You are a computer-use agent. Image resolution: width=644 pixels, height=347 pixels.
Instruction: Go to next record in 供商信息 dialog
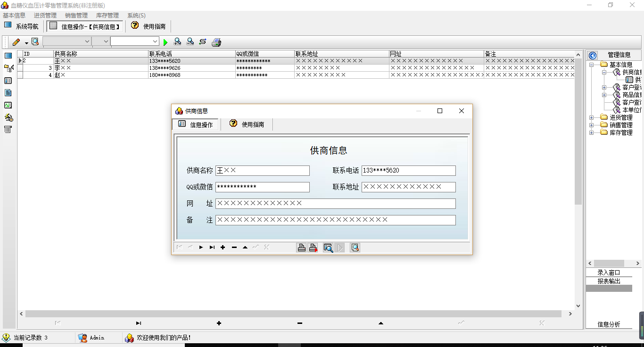coord(201,248)
